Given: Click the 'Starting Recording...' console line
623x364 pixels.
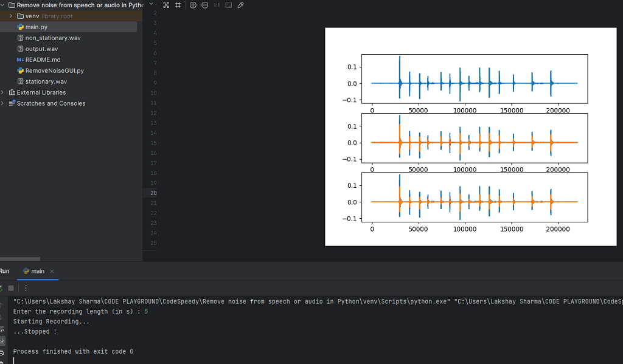Looking at the screenshot, I should tap(51, 321).
